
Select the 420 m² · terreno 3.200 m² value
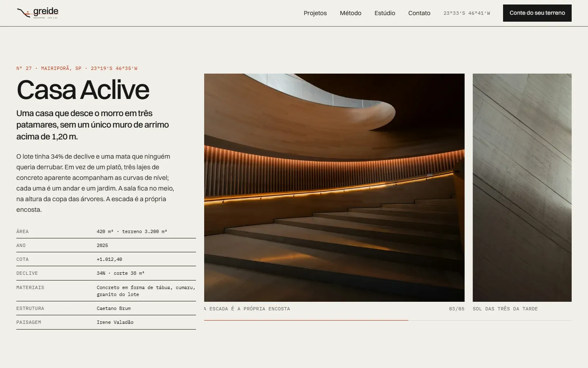pyautogui.click(x=131, y=231)
